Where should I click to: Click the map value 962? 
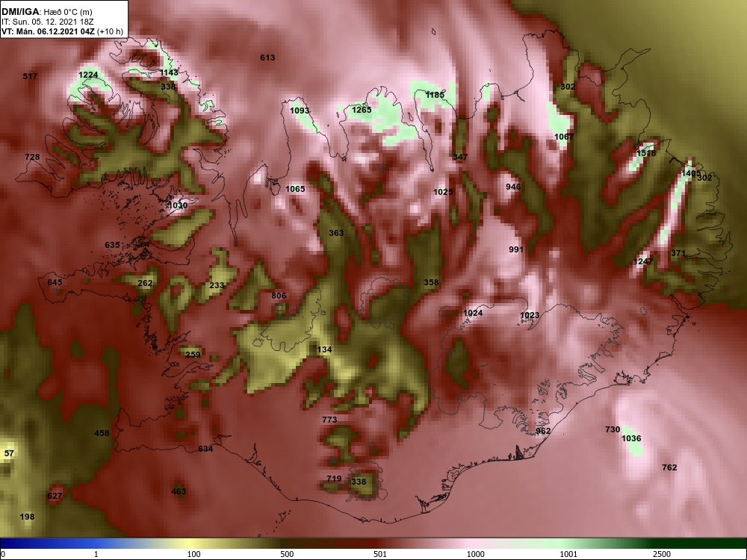click(543, 432)
